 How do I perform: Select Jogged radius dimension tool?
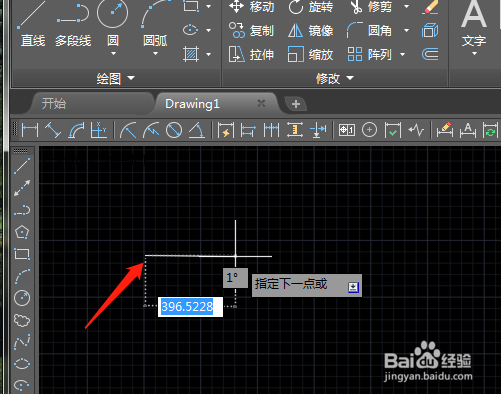[151, 130]
